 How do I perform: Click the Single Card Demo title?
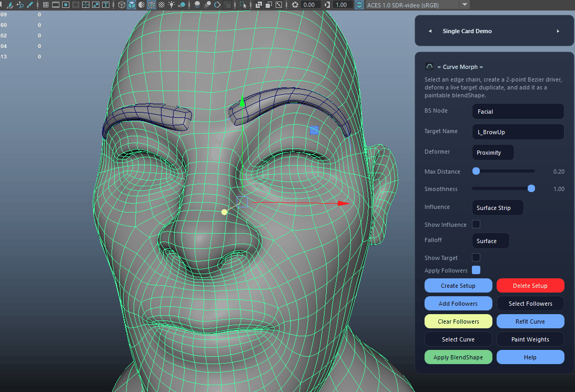click(x=467, y=31)
